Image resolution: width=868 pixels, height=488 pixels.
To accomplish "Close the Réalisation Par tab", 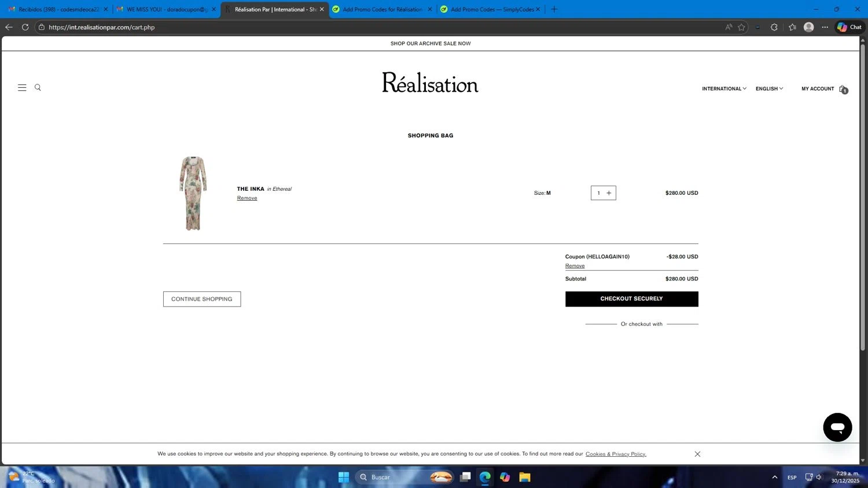I will tap(322, 9).
